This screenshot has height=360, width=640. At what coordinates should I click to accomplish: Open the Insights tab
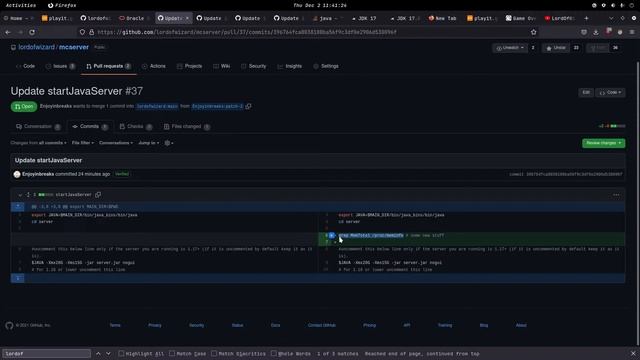[x=290, y=66]
